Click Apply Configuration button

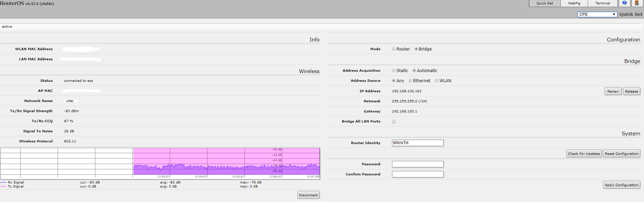[x=621, y=185]
